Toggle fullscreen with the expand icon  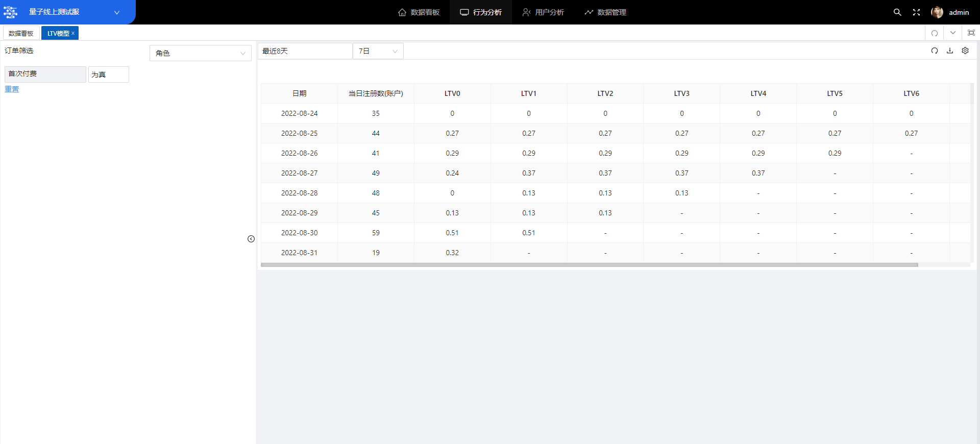click(x=916, y=12)
